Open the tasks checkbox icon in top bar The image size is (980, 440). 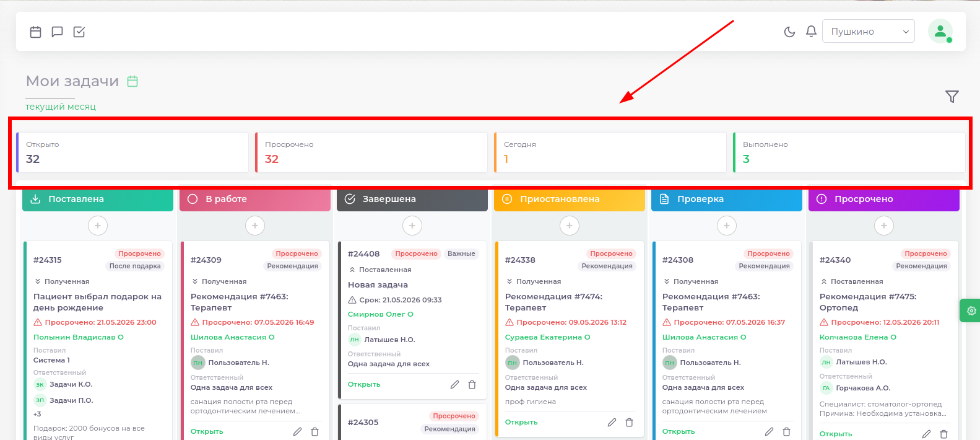[79, 32]
